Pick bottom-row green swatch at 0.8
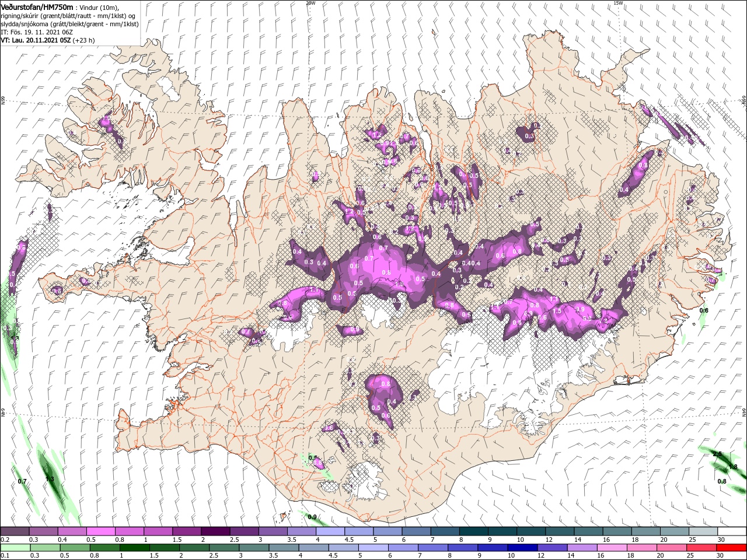This screenshot has width=747, height=560. click(104, 548)
